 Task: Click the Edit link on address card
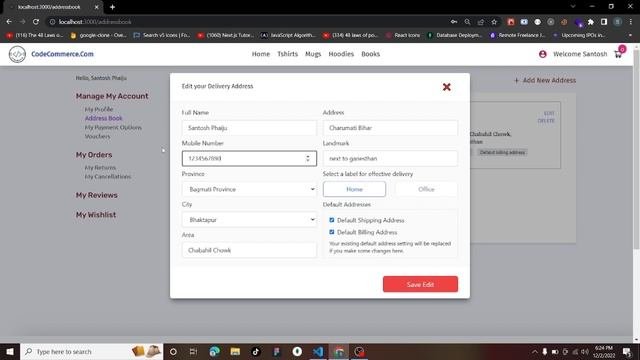(549, 113)
